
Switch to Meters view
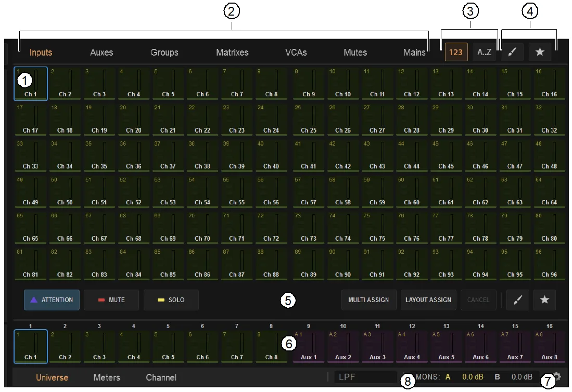pyautogui.click(x=107, y=377)
